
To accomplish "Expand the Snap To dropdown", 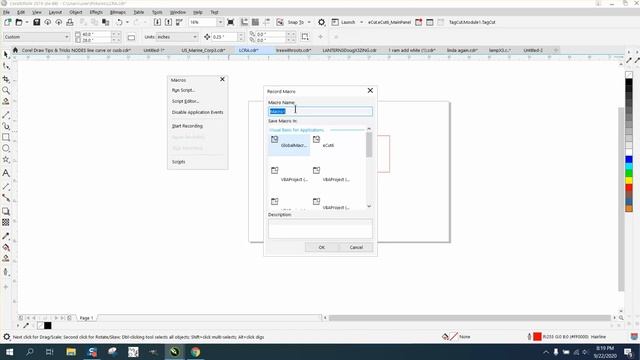I will click(x=309, y=22).
